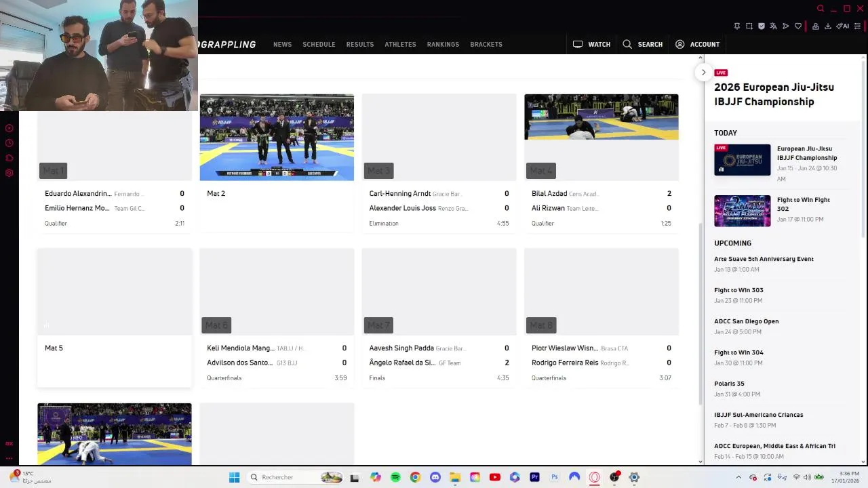Viewport: 868px width, 488px height.
Task: Open the Fight to Win 304 event
Action: click(x=738, y=352)
